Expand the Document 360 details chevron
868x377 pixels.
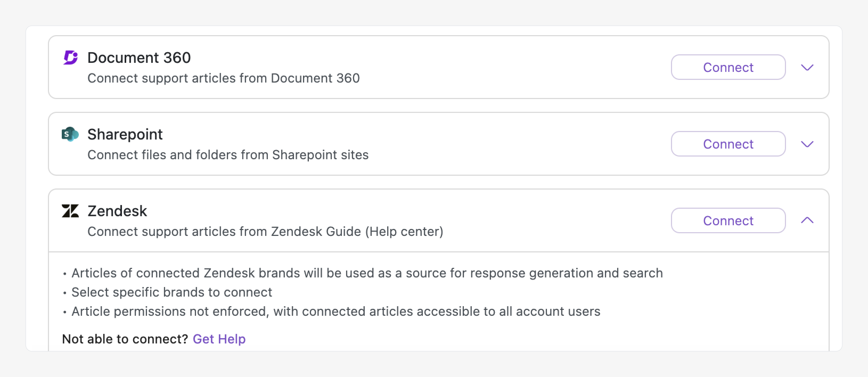pyautogui.click(x=807, y=67)
